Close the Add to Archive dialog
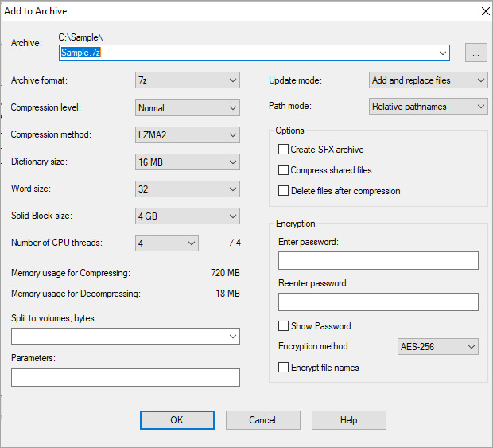 (x=484, y=11)
